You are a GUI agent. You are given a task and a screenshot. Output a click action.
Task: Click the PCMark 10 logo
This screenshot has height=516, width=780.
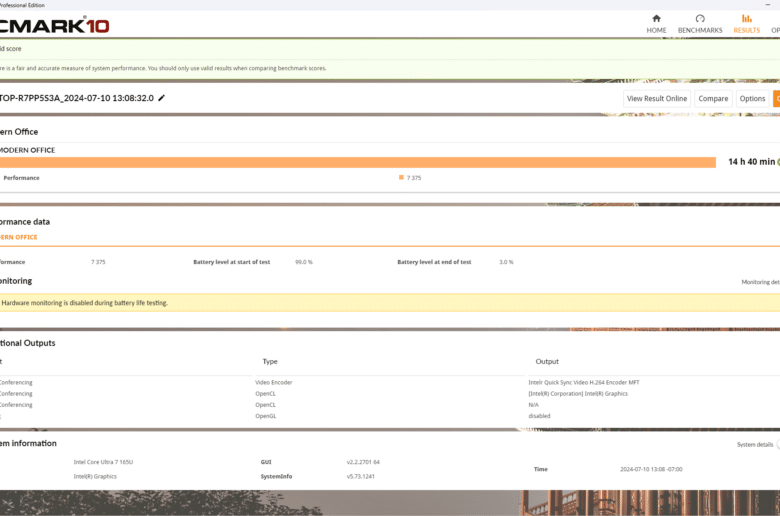(x=54, y=25)
